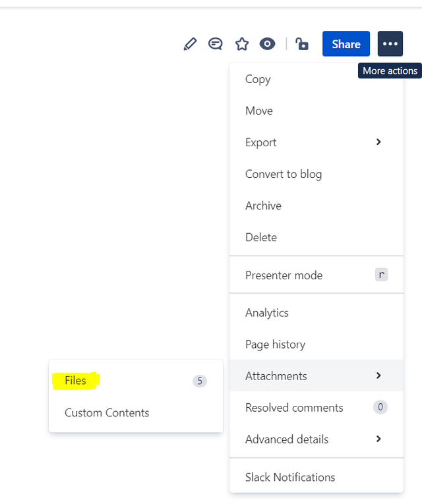422x504 pixels.
Task: Open the highlighted Files submenu item
Action: pos(76,381)
